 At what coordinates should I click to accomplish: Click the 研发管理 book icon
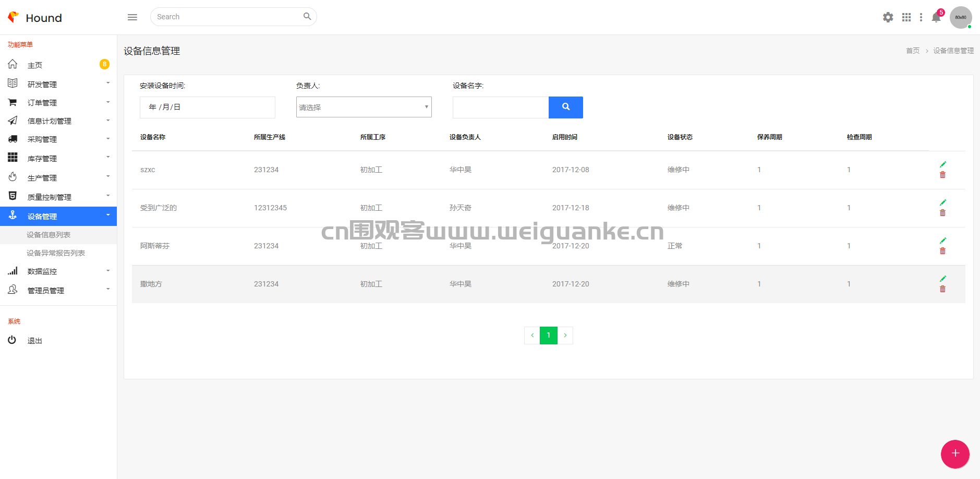(x=13, y=83)
